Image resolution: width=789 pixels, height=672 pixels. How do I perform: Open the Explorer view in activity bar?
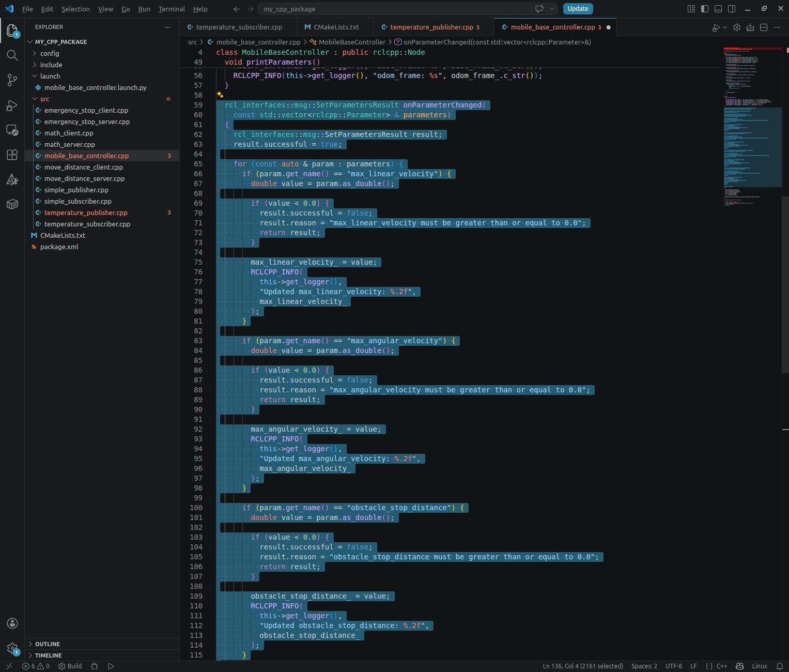tap(12, 30)
